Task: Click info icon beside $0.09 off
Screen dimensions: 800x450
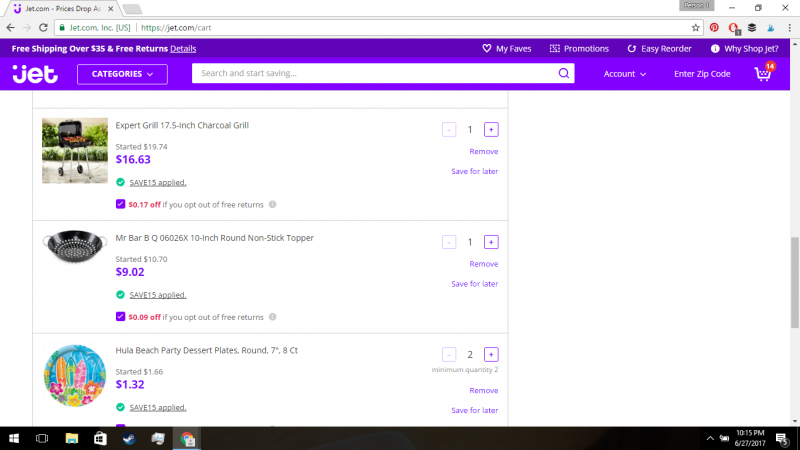Action: [x=272, y=316]
